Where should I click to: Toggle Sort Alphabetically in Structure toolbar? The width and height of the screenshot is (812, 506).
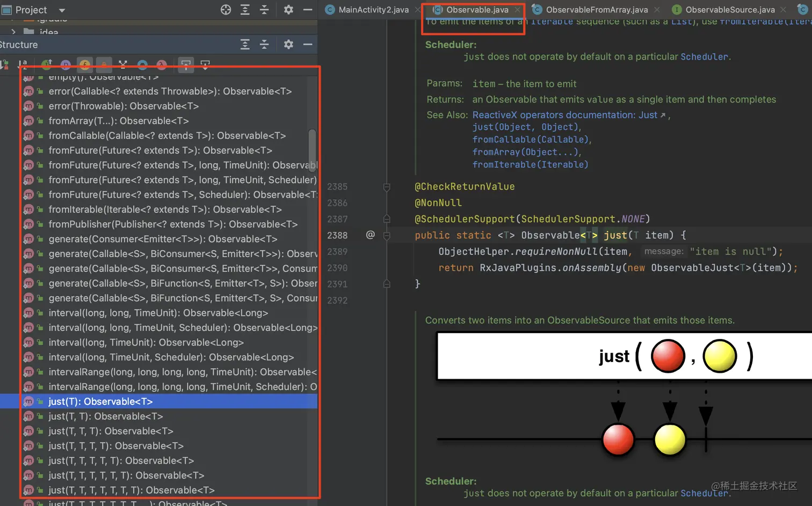point(23,65)
